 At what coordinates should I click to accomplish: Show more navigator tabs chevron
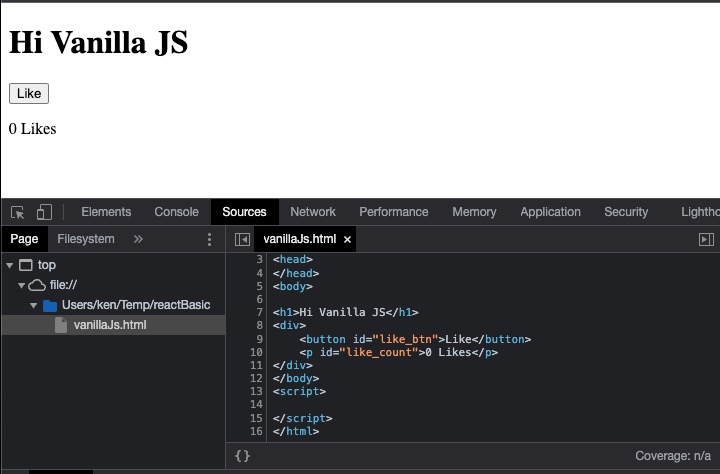138,239
